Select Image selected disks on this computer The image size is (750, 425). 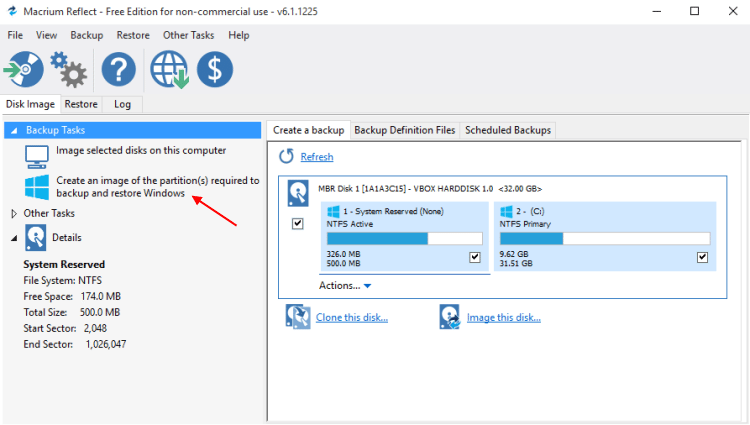[141, 151]
